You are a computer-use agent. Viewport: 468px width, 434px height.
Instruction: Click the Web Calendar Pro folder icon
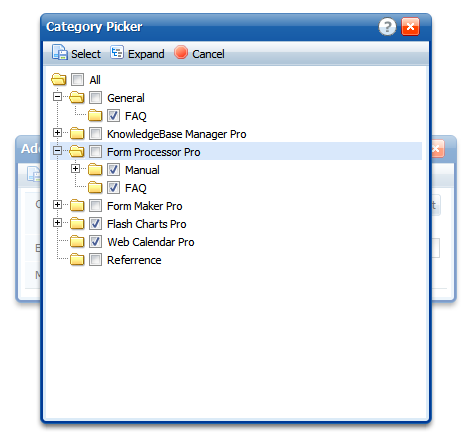pos(77,242)
